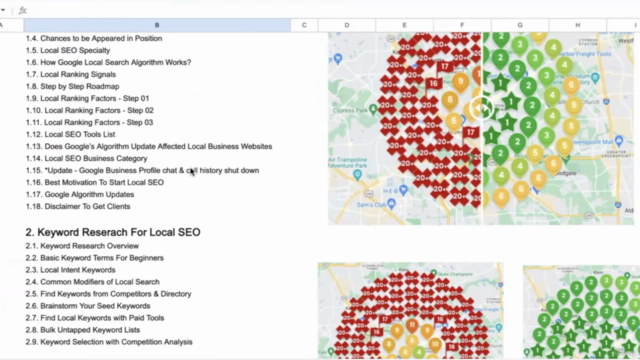Open the bottom-right green ranking map thumbnail
Screen dimensions: 640x360
[x=581, y=311]
